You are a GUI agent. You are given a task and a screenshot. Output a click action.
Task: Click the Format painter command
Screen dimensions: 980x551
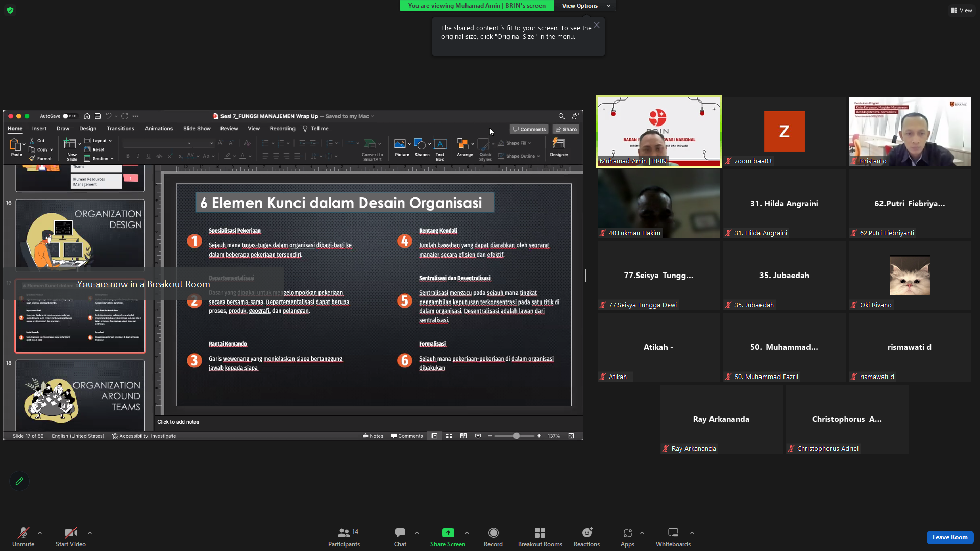(40, 159)
